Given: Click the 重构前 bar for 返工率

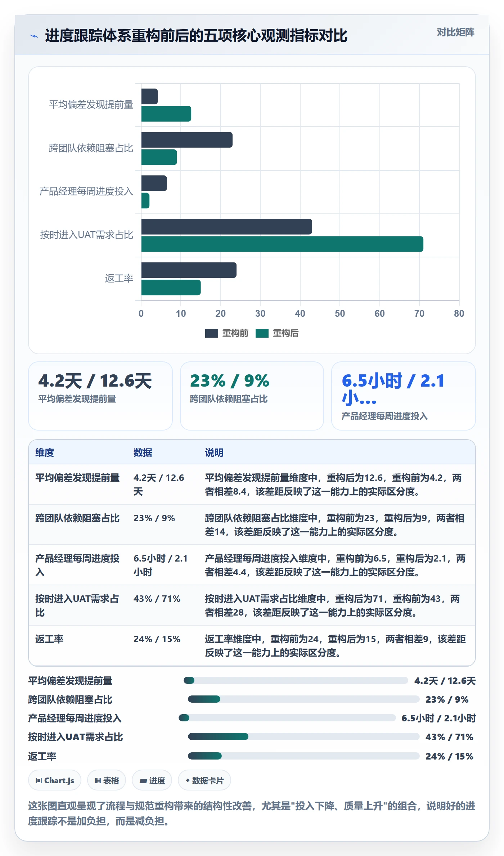Looking at the screenshot, I should click(189, 270).
